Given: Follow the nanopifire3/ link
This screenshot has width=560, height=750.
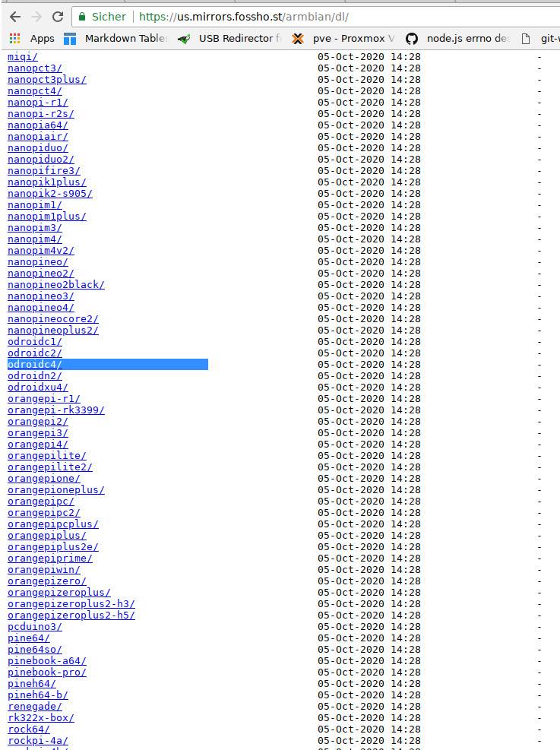Looking at the screenshot, I should tap(44, 171).
